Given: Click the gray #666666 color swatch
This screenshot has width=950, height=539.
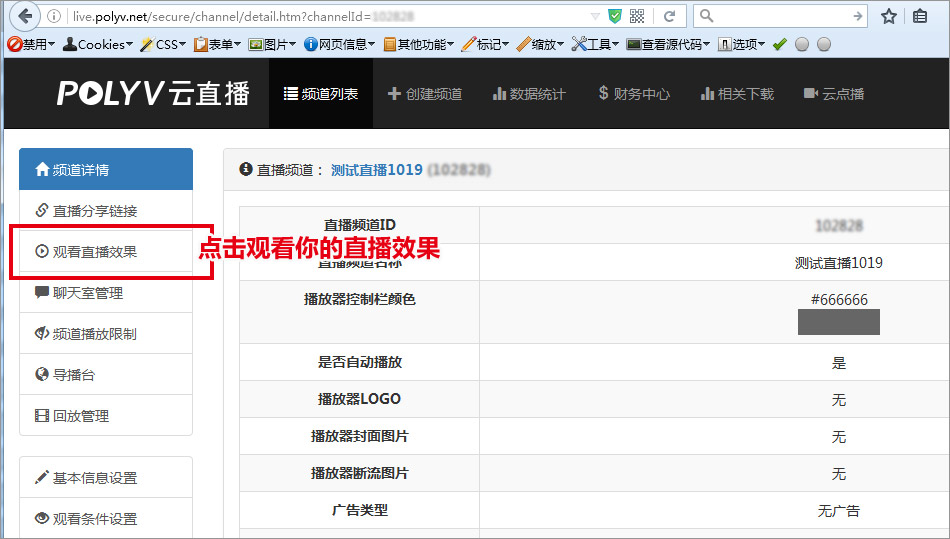Looking at the screenshot, I should 838,322.
